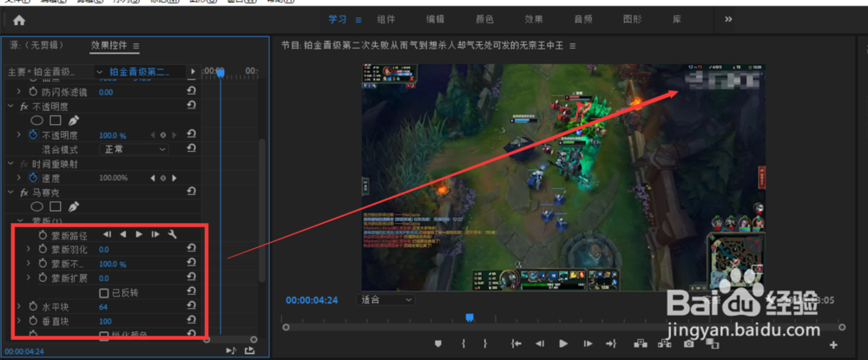Go to In point button
This screenshot has height=360, width=868.
(516, 344)
